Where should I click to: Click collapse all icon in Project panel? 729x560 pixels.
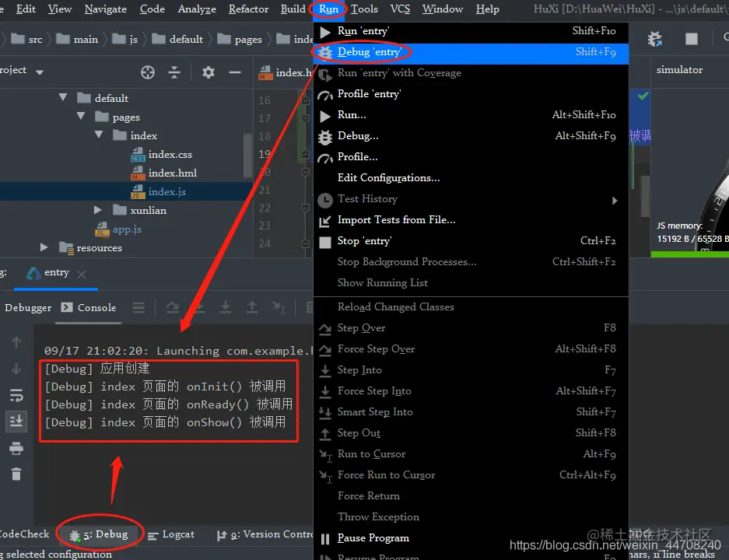coord(173,72)
